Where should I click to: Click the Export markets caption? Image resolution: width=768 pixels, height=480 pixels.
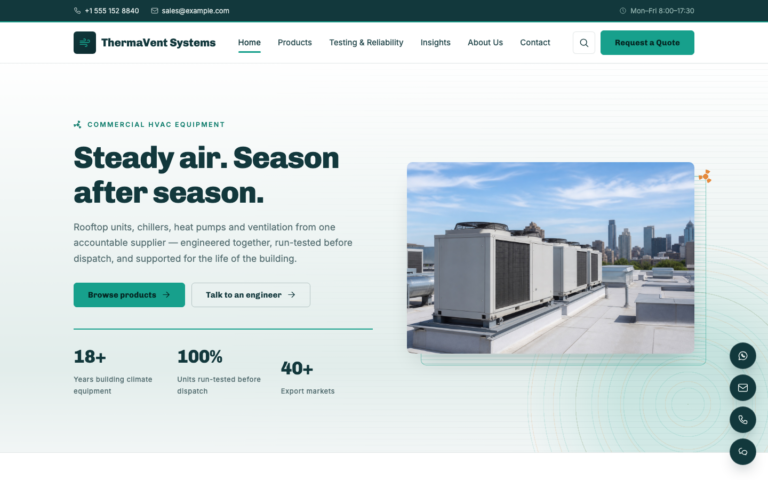point(308,391)
